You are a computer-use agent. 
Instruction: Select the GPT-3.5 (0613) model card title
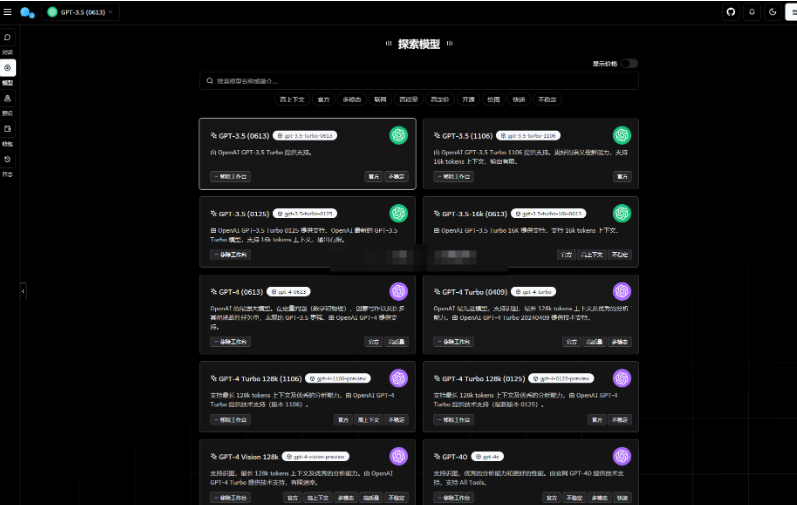pos(244,136)
